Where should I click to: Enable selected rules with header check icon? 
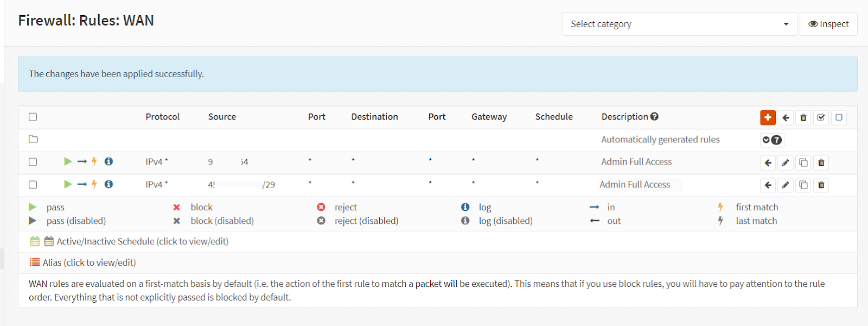click(x=821, y=117)
